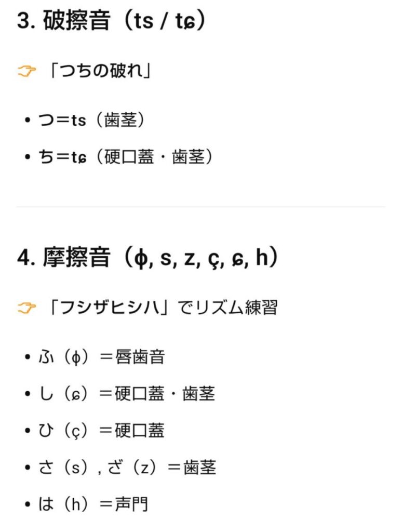402x532 pixels.
Task: Click the text 「フシザヒシハ」でリズム練習
Action: point(163,308)
